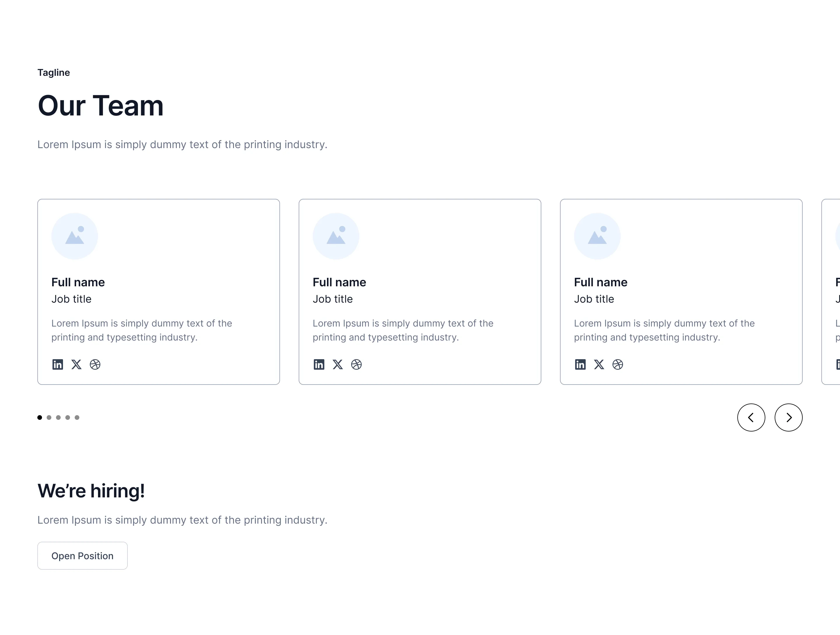Open X (Twitter) icon in second team card

pyautogui.click(x=337, y=364)
